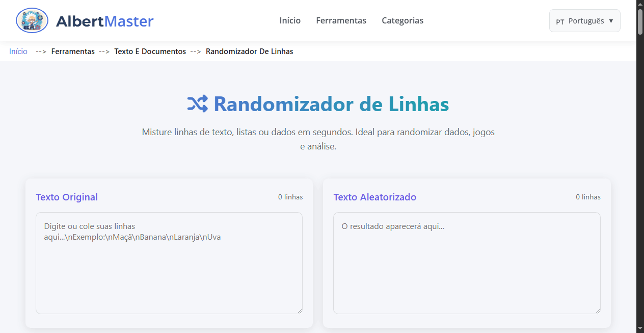
Task: Open the Categorias navigation dropdown
Action: (x=403, y=20)
